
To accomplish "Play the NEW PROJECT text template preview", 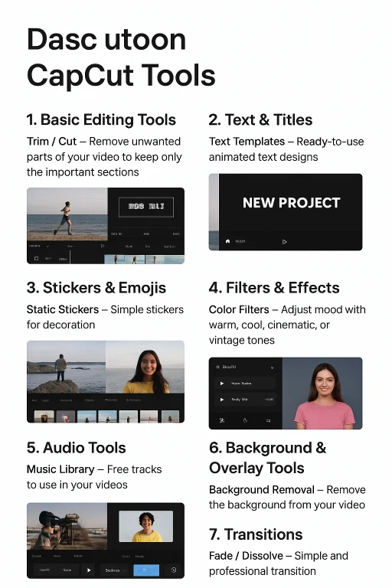I will pos(284,242).
